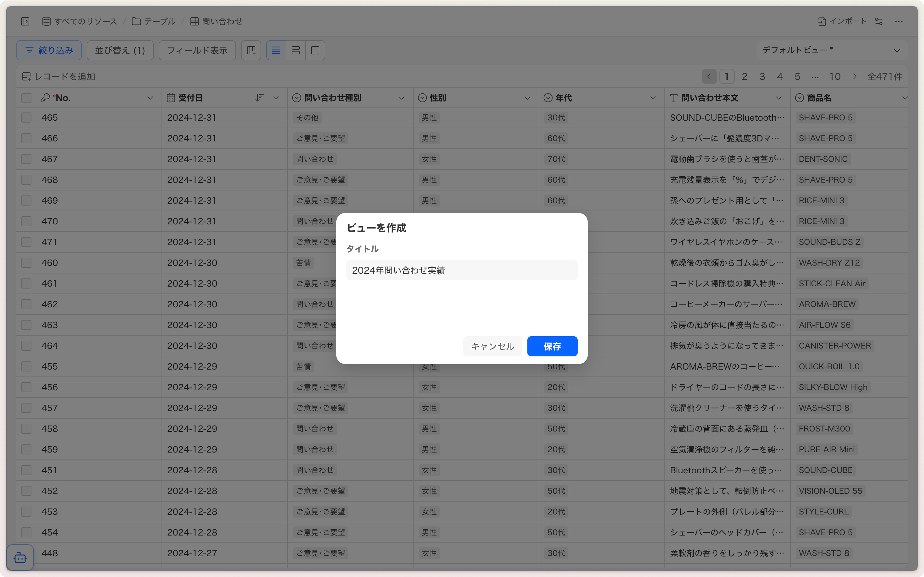Click sort descending icon on 受付日

[x=260, y=98]
